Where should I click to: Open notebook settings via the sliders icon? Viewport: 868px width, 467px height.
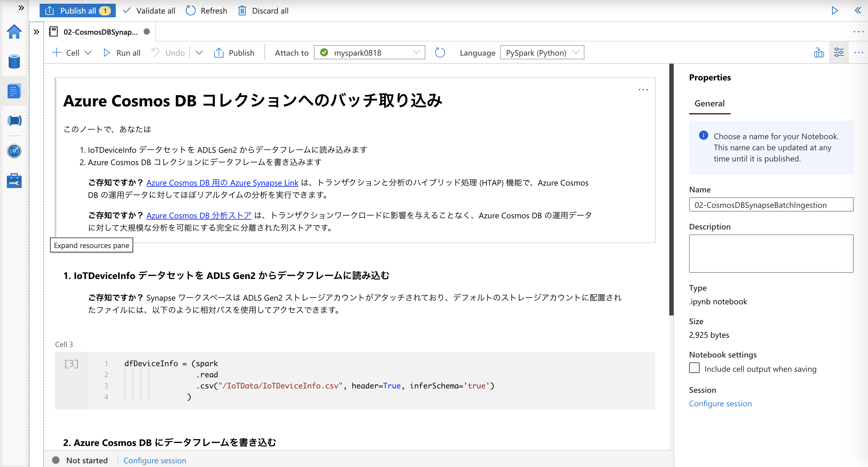(x=839, y=52)
